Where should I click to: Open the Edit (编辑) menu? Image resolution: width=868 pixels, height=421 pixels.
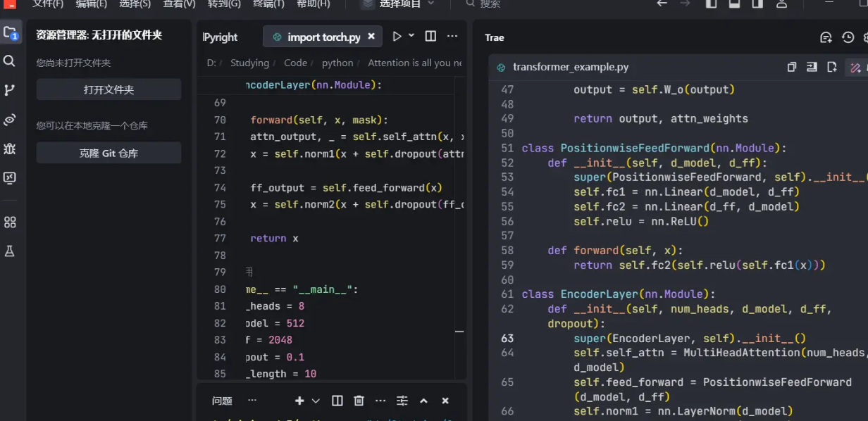click(92, 4)
